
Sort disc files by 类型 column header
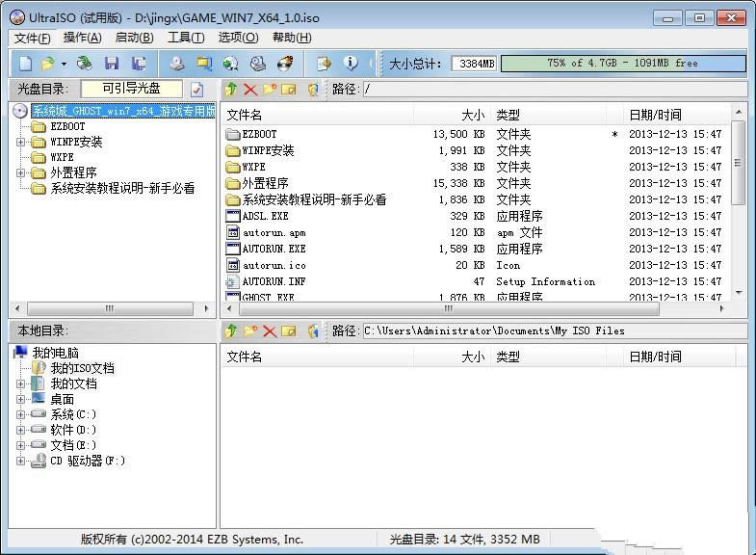tap(548, 115)
